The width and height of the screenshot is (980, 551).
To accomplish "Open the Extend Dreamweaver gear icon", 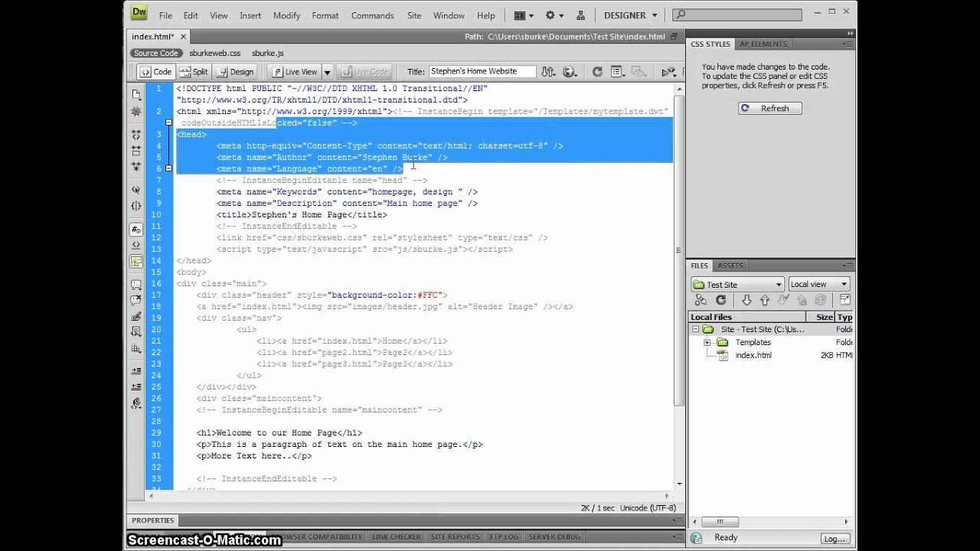I will pos(553,15).
